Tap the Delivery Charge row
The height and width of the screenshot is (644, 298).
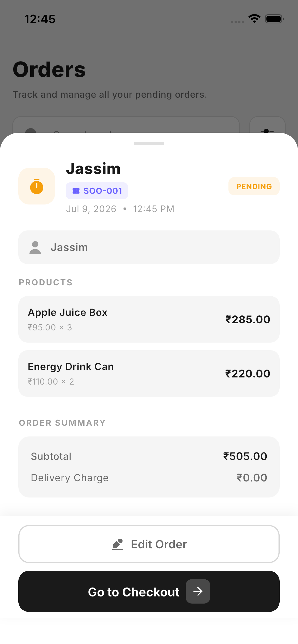pyautogui.click(x=149, y=478)
